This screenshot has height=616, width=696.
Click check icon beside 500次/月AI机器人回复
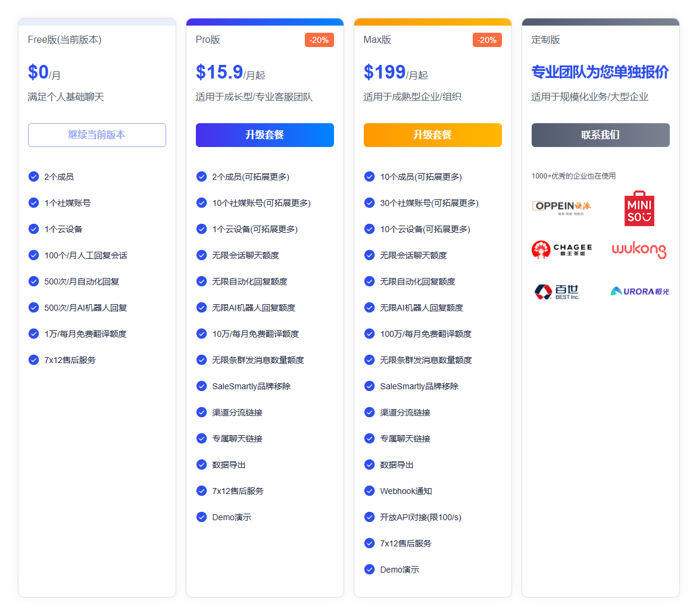click(34, 308)
